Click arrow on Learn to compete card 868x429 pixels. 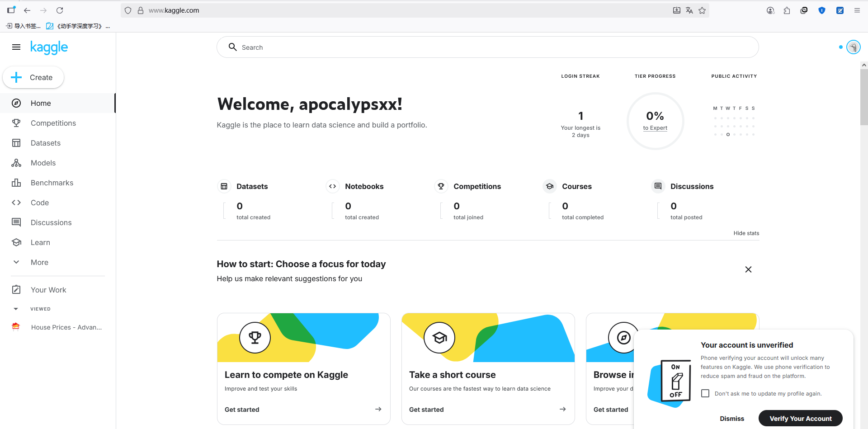click(x=378, y=409)
